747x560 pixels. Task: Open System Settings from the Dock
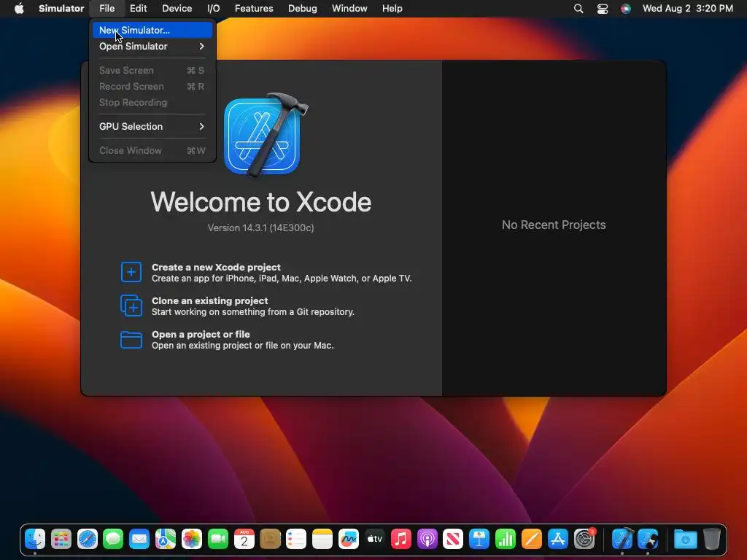click(584, 539)
